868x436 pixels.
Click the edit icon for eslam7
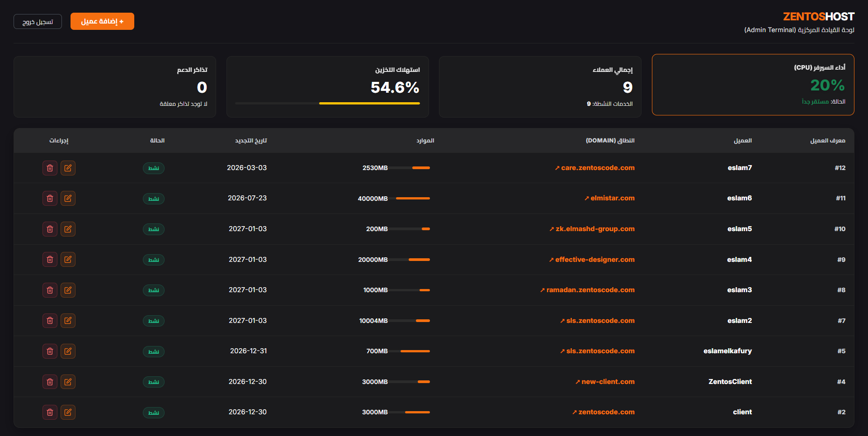click(68, 168)
